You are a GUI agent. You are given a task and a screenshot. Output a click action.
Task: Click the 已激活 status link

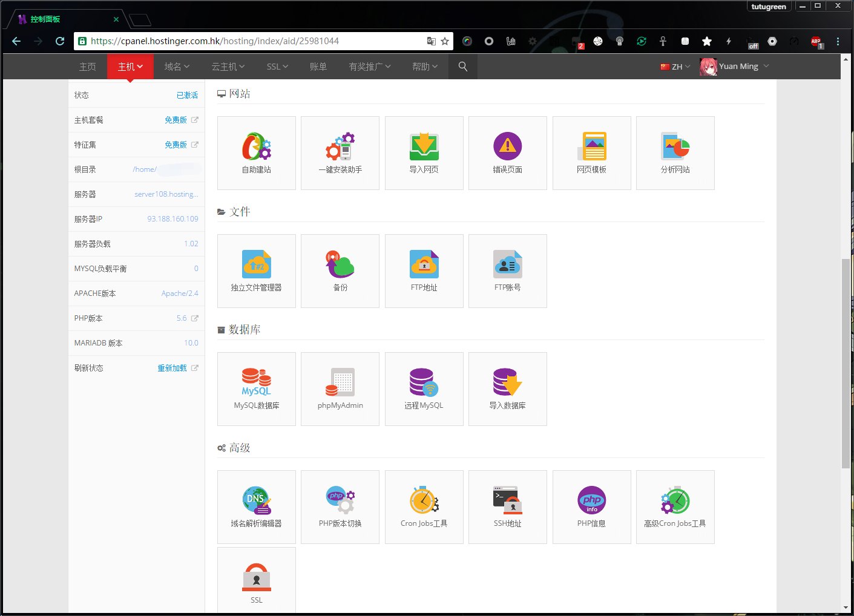pyautogui.click(x=187, y=95)
